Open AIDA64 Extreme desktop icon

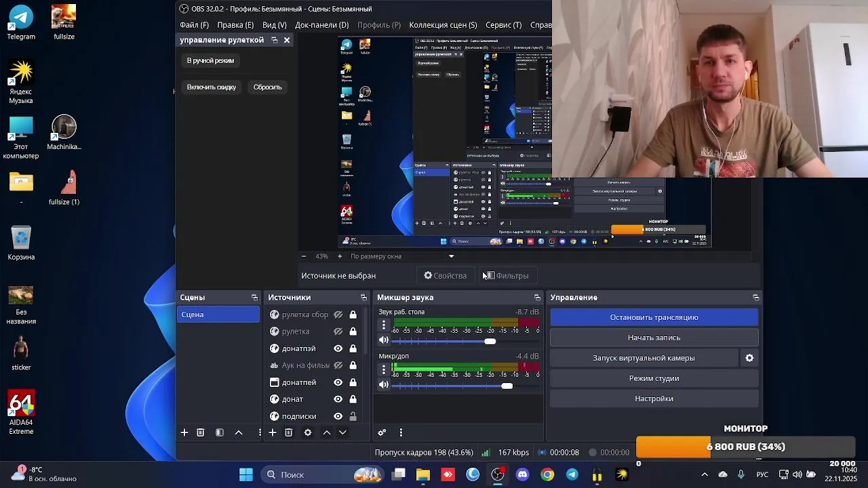tap(21, 412)
